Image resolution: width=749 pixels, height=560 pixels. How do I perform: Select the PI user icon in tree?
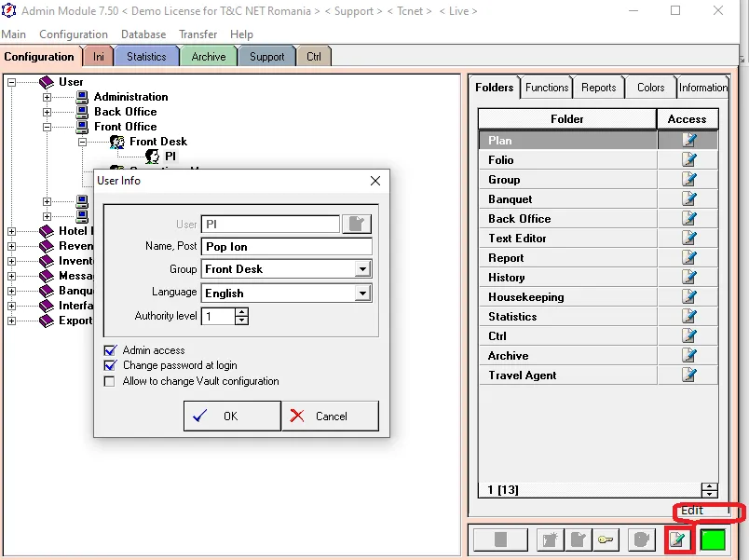[153, 156]
